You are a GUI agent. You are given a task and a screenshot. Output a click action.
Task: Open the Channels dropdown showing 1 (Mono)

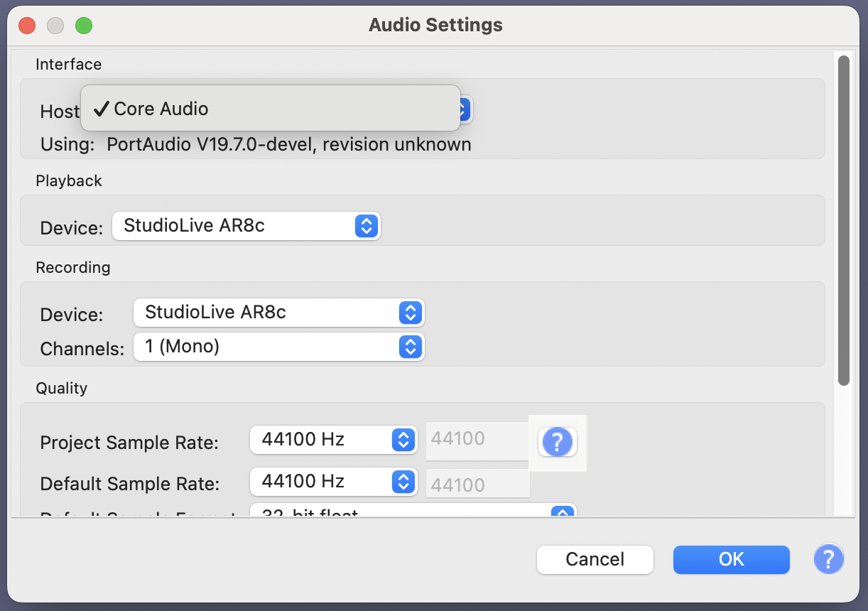click(x=277, y=347)
